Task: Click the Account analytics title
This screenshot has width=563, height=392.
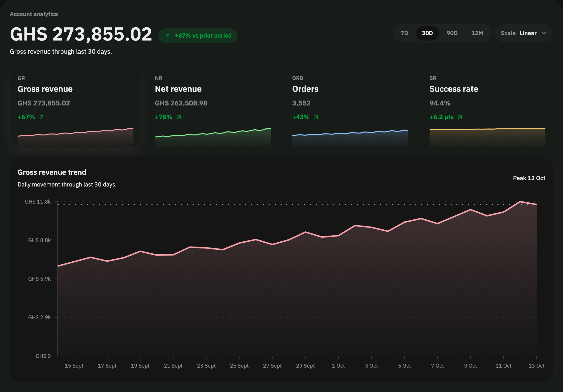Action: [34, 14]
